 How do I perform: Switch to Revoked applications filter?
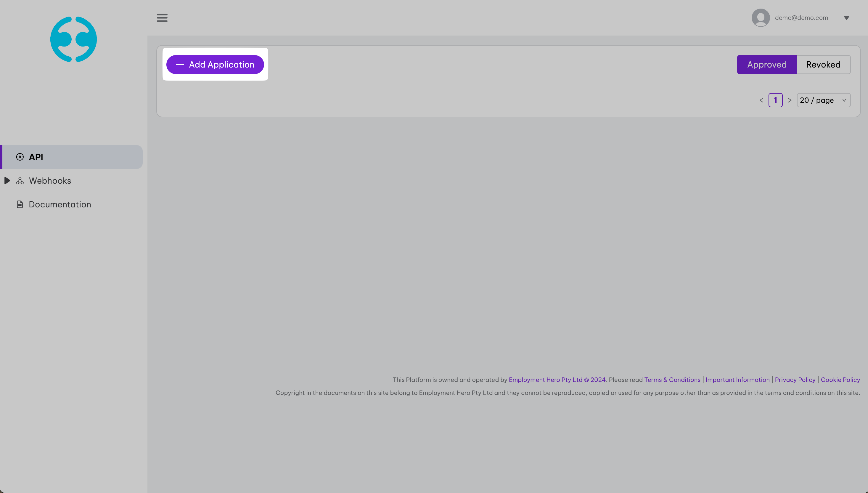(823, 65)
